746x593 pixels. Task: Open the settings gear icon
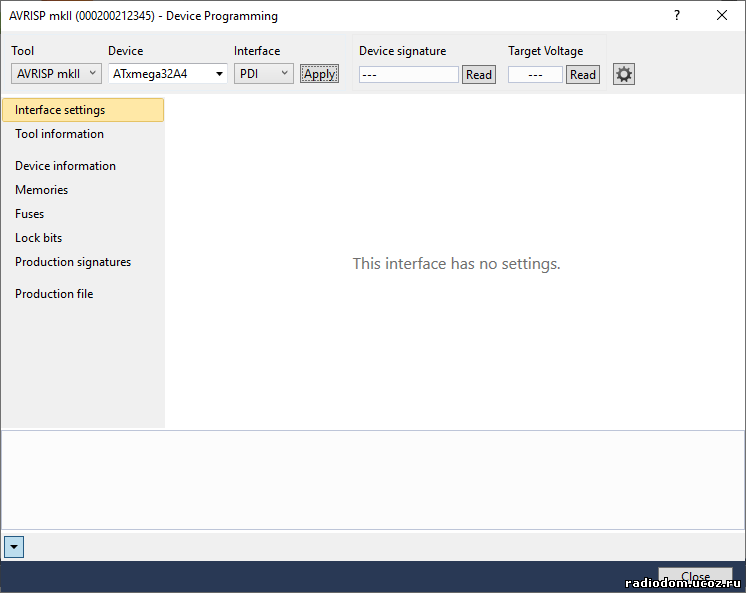tap(623, 74)
